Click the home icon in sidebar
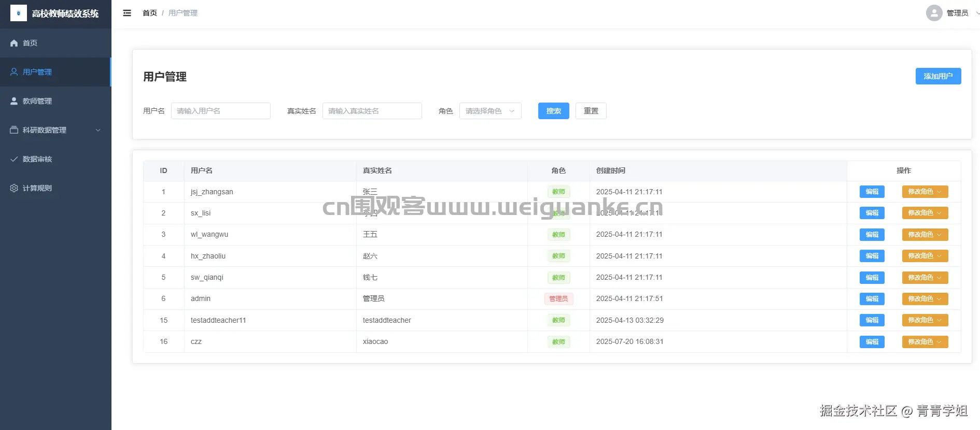This screenshot has height=430, width=980. pyautogui.click(x=14, y=43)
